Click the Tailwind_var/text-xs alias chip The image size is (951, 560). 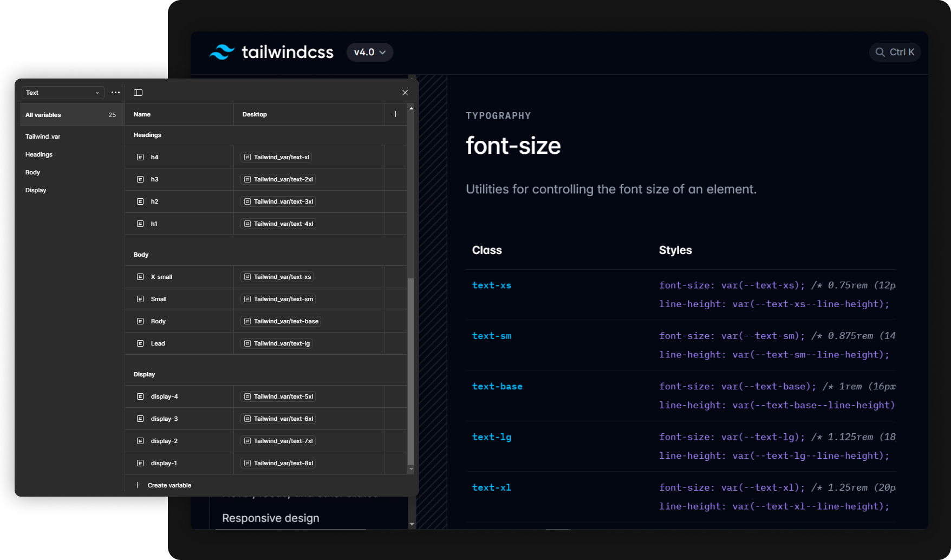click(x=277, y=277)
